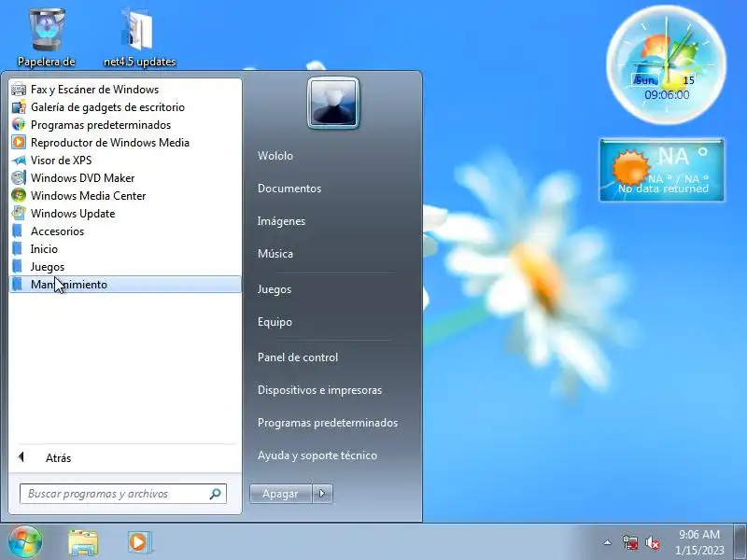Screen dimensions: 747x560
Task: Click the taskbar clock showing 9:06 AM
Action: (x=699, y=542)
